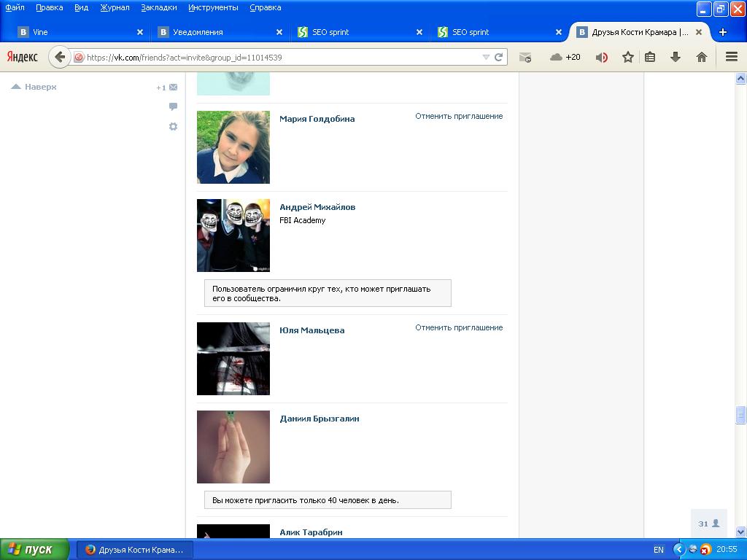Click the Яндекс logo in toolbar

22,57
